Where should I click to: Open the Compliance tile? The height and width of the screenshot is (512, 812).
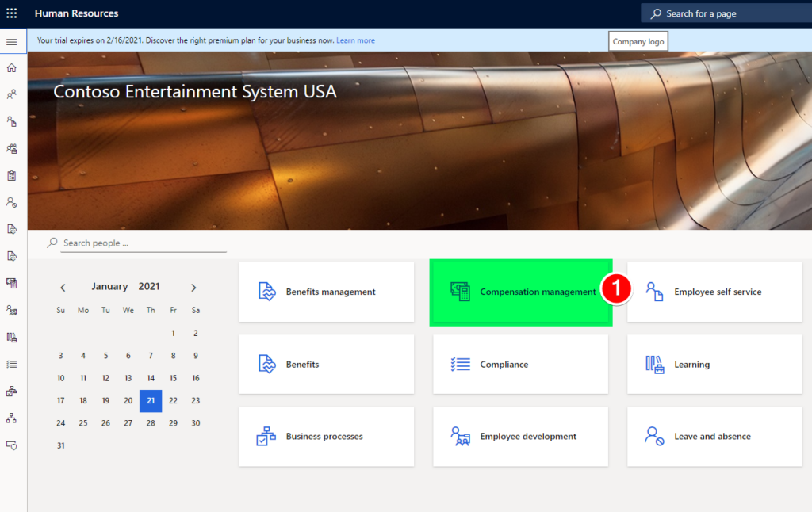(x=520, y=365)
